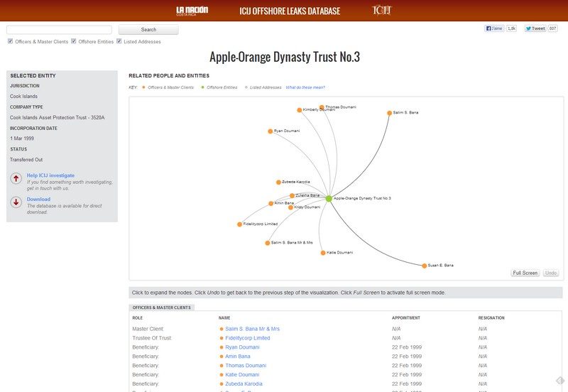Expand the Ryan Doumani graph node
The width and height of the screenshot is (568, 392).
(271, 131)
